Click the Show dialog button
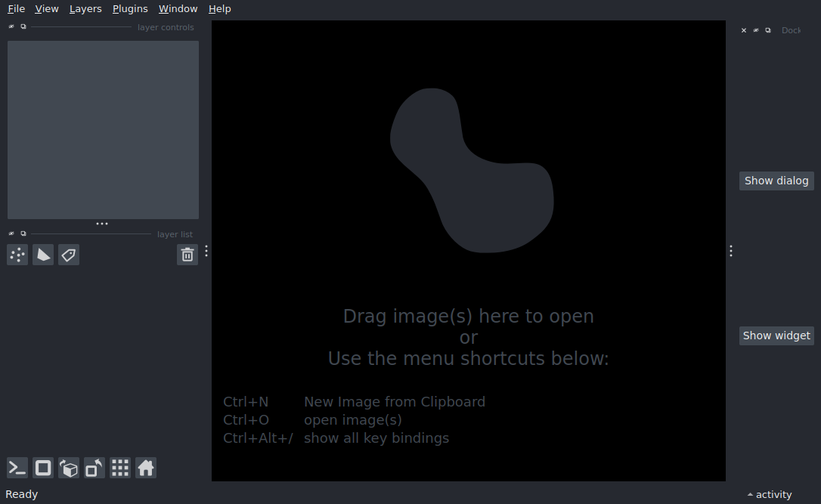This screenshot has width=821, height=504. [776, 181]
